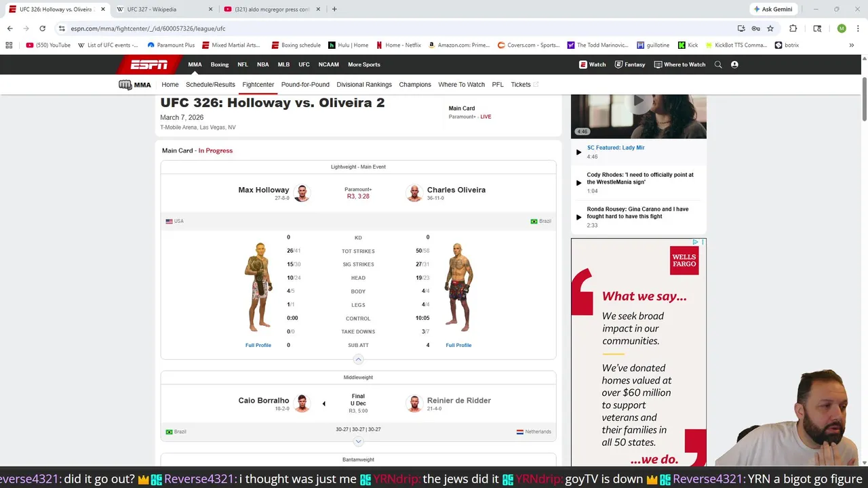
Task: Click the Ask Gemini button
Action: (772, 9)
